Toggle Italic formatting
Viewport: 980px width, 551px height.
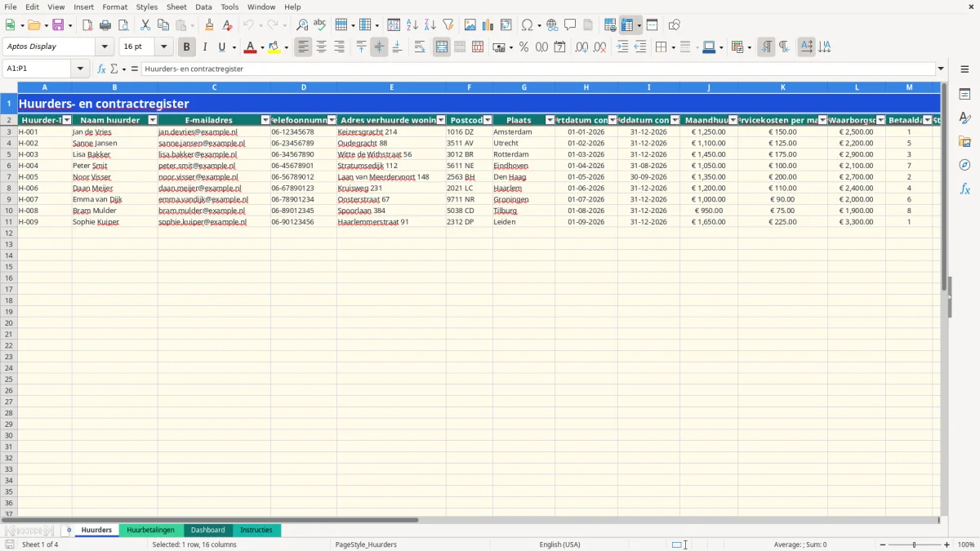pos(204,47)
